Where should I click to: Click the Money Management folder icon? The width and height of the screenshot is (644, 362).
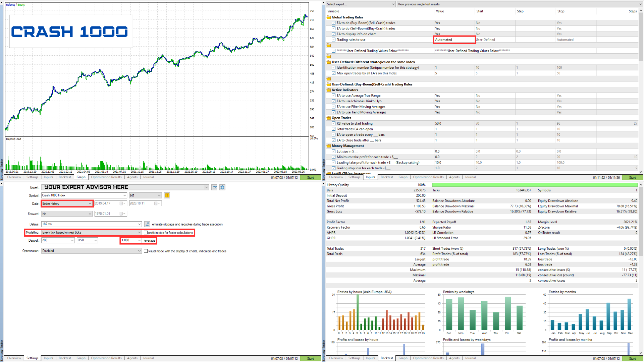(329, 146)
